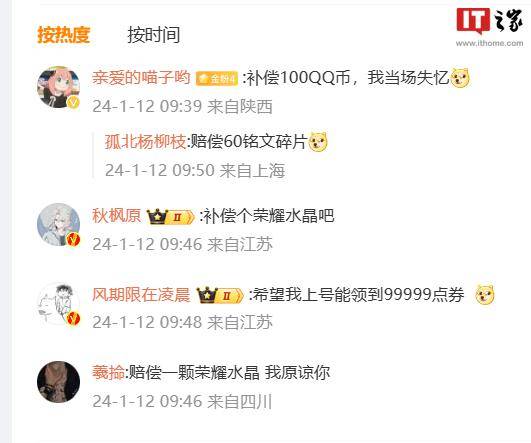Image resolution: width=531 pixels, height=443 pixels.
Task: Click red V verified badge on 秋枫原 avatar
Action: 73,239
